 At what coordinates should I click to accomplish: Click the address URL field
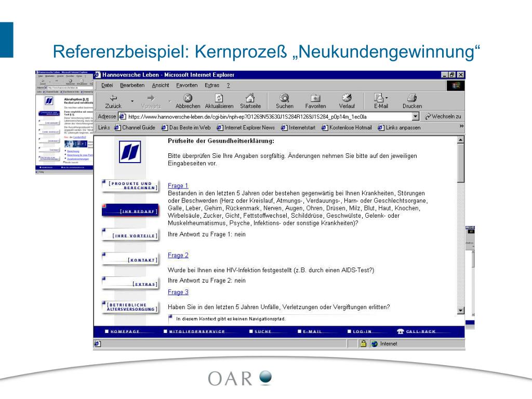tap(270, 117)
